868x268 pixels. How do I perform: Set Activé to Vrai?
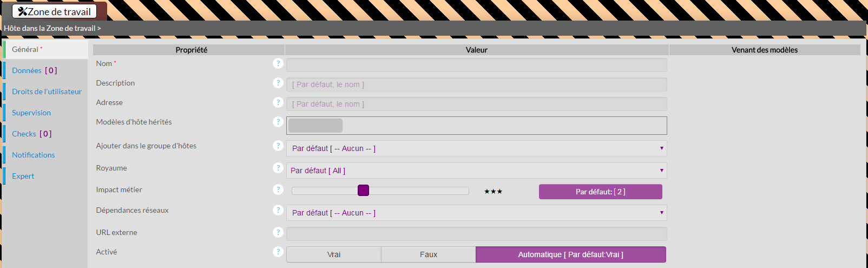pos(334,254)
